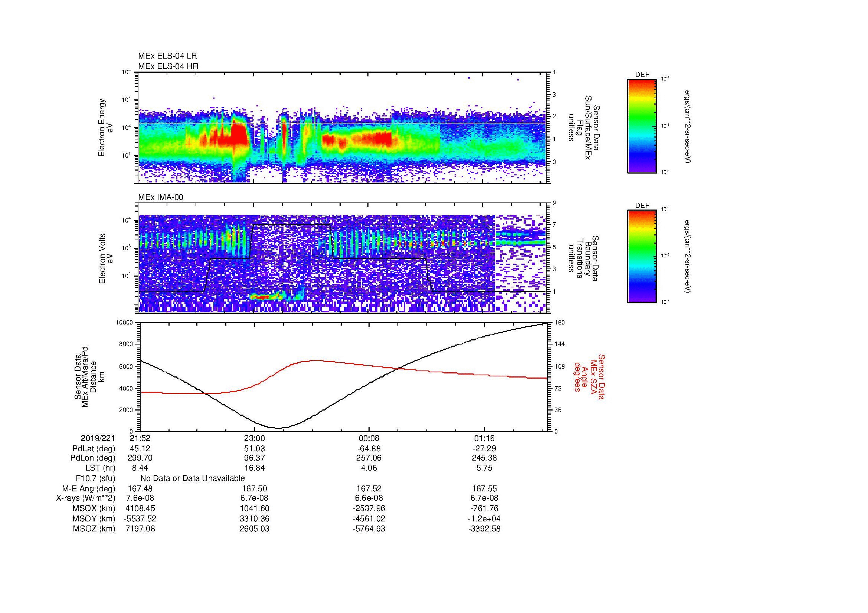Click the 'MEx ELS-04 HR' title text
This screenshot has width=868, height=613.
pyautogui.click(x=168, y=66)
